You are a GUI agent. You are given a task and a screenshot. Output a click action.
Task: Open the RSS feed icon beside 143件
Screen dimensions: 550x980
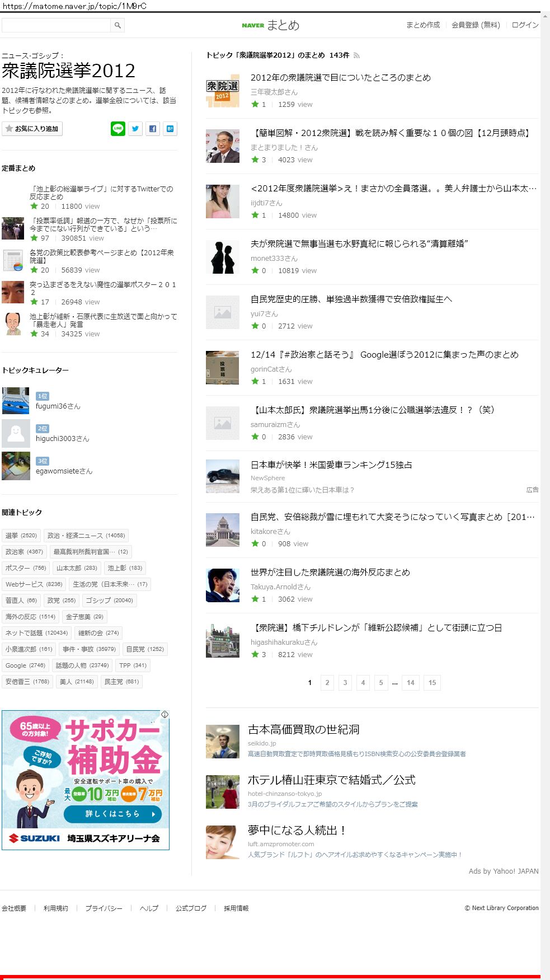[x=356, y=55]
